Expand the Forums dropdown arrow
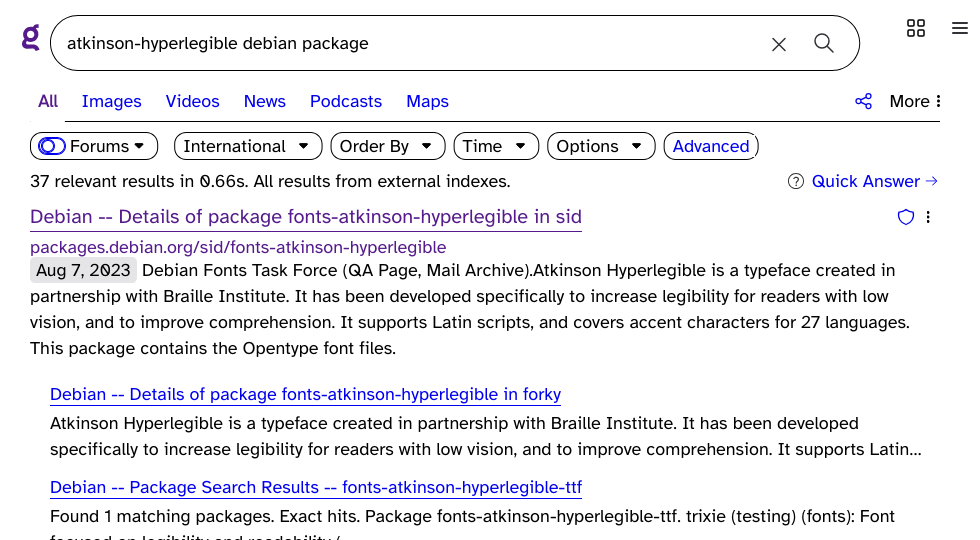The height and width of the screenshot is (540, 980). tap(139, 146)
